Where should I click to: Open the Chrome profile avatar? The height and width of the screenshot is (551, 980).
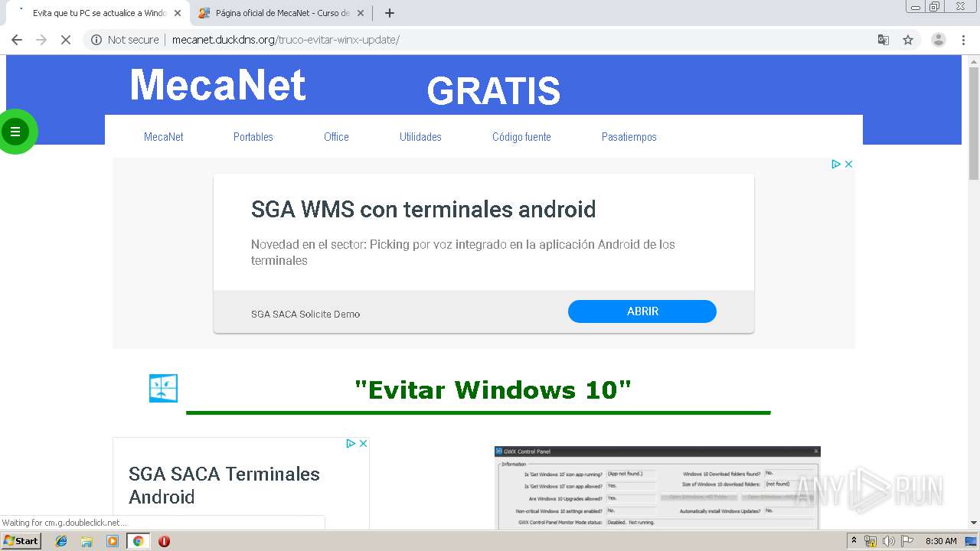pos(938,40)
